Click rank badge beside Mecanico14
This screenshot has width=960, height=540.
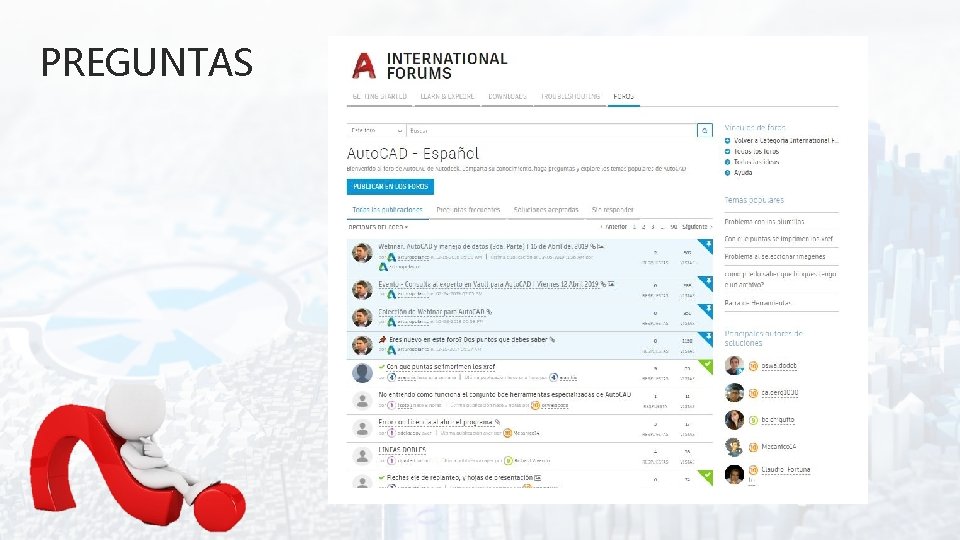click(754, 448)
